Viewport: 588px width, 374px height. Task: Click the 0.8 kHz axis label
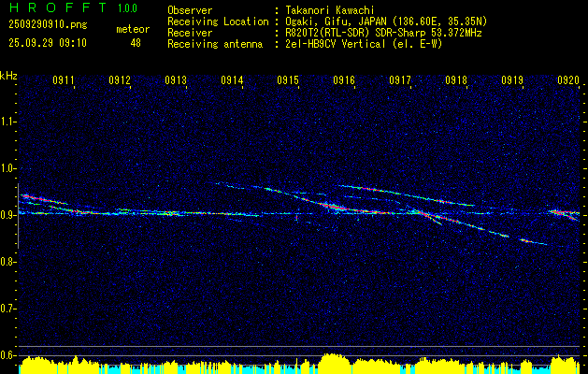coord(7,262)
